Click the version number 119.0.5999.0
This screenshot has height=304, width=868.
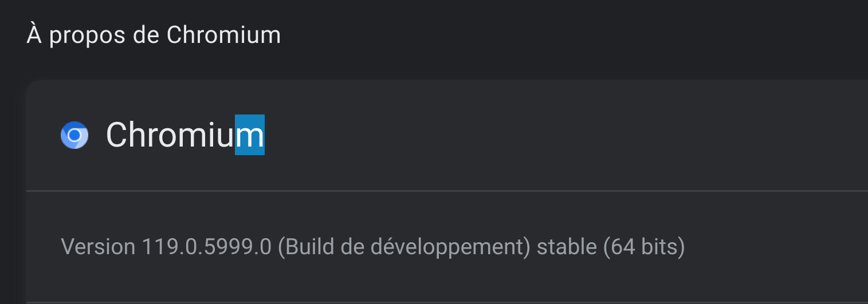[206, 247]
